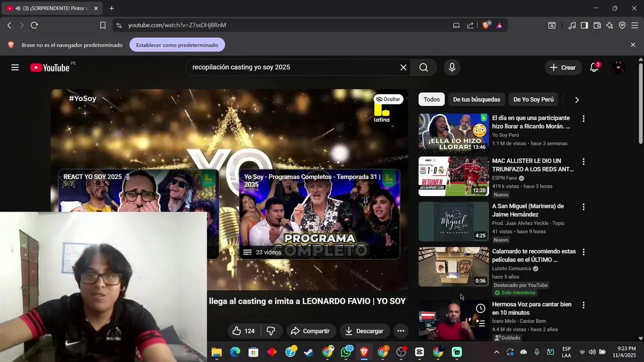
Task: Start voice search with the microphone
Action: tap(452, 67)
